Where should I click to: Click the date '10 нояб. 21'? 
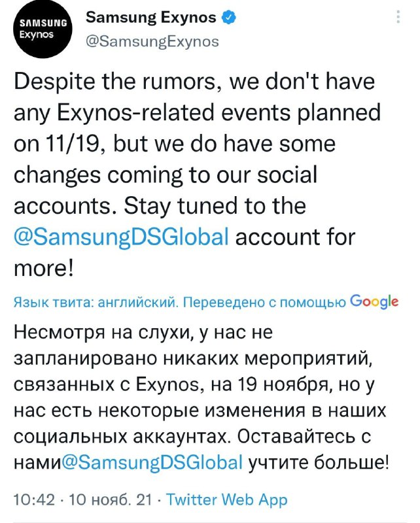point(110,499)
